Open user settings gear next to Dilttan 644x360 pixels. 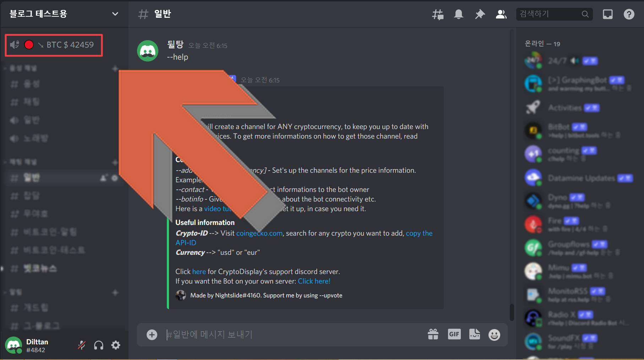coord(116,345)
